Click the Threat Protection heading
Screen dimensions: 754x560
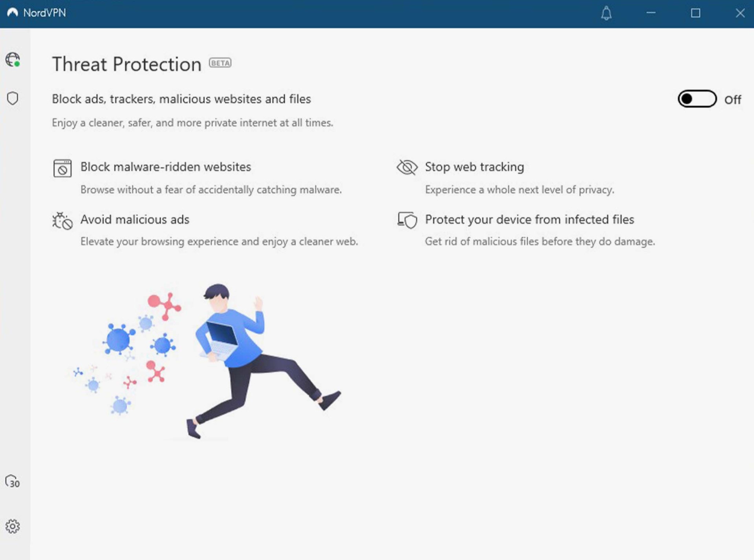coord(126,64)
